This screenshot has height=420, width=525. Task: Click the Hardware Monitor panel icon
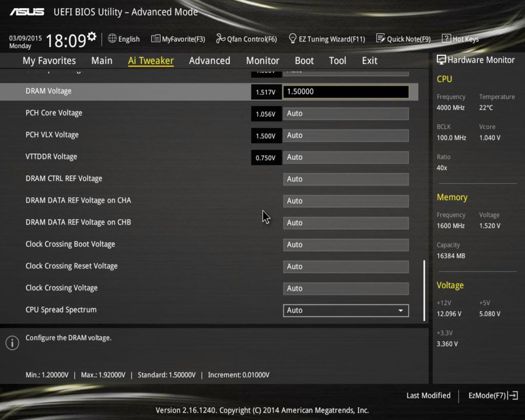(x=441, y=60)
